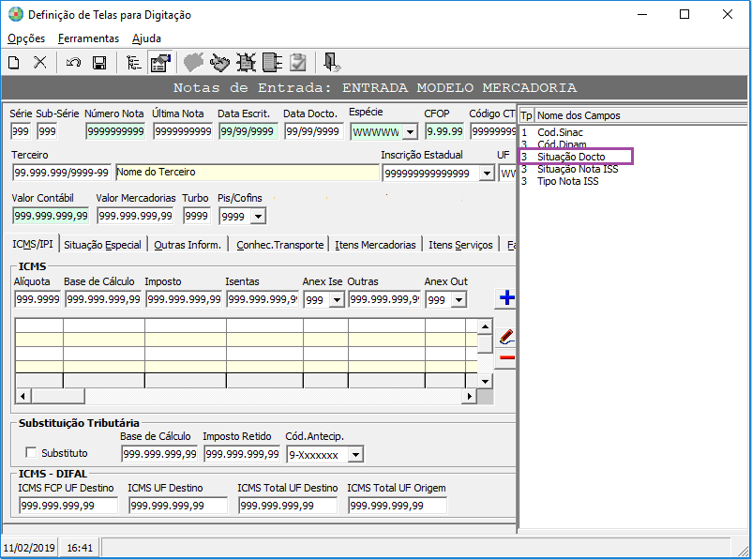Select Situação Nota ISS in field list
752x560 pixels.
pos(578,169)
